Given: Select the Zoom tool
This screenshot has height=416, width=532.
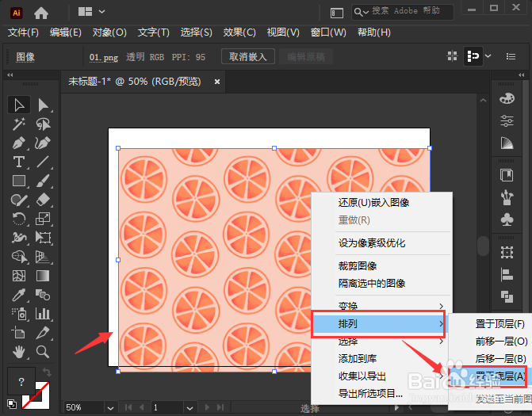Looking at the screenshot, I should pyautogui.click(x=43, y=352).
